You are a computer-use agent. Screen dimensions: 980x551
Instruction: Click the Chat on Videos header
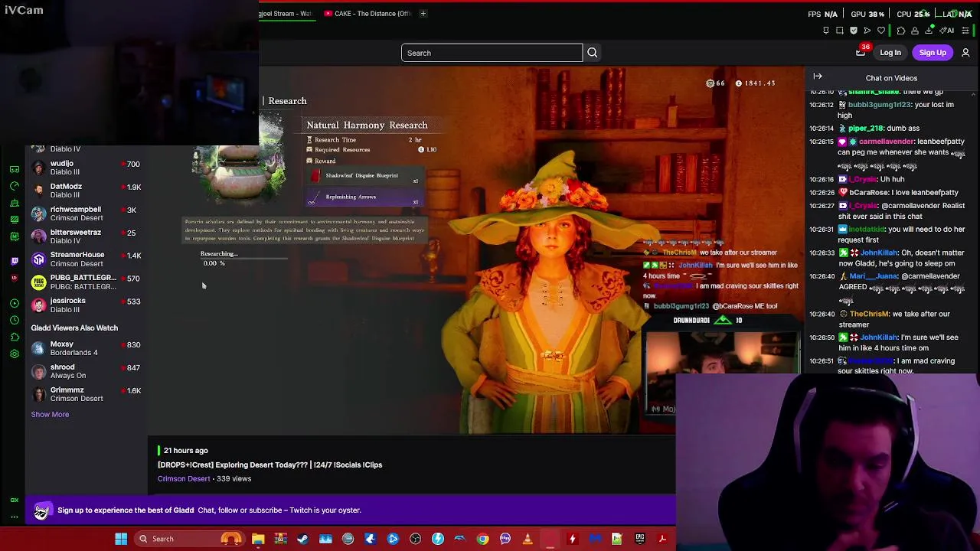pos(891,78)
